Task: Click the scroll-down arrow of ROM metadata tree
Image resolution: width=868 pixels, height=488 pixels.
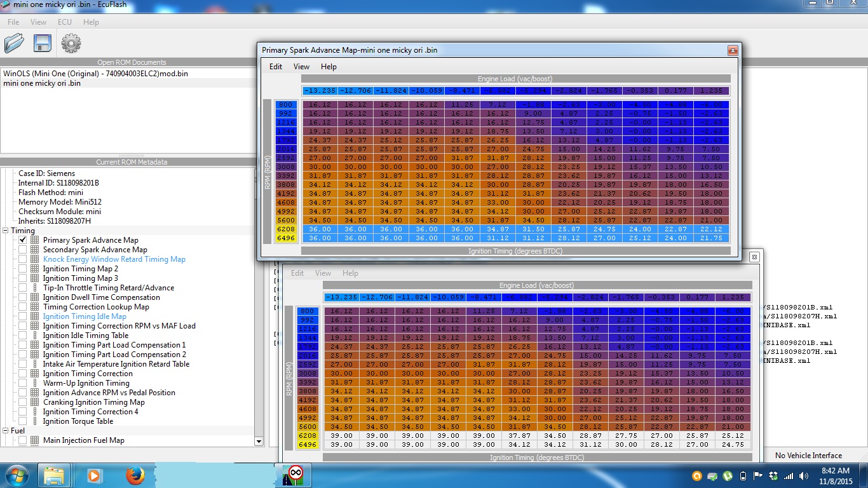Action: pyautogui.click(x=259, y=441)
